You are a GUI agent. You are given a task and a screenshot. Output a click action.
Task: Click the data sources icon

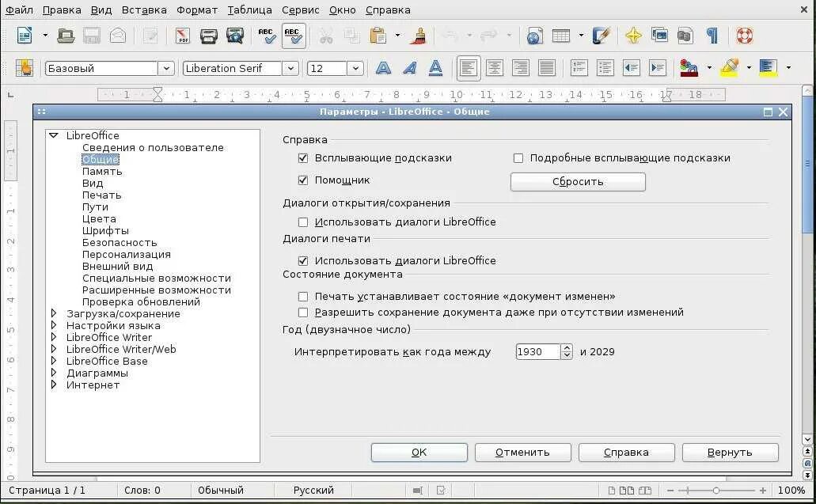[685, 36]
